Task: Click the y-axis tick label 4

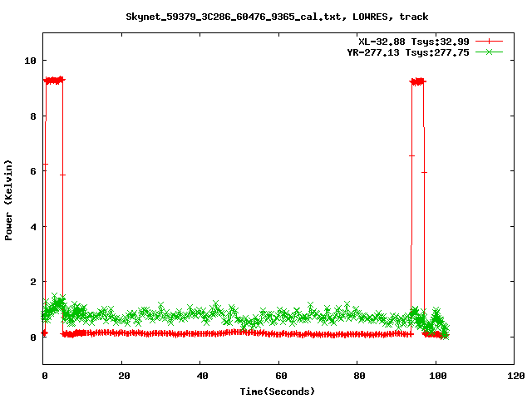Action: tap(33, 227)
